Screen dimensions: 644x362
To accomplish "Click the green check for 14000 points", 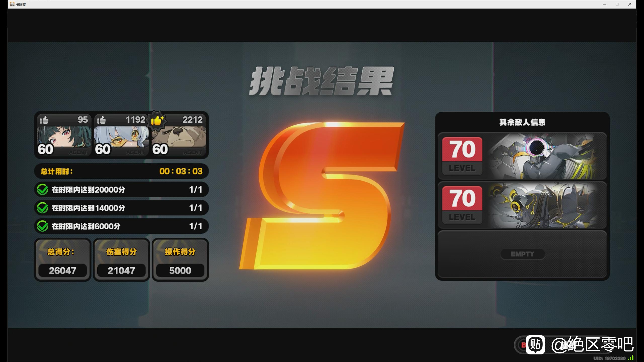I will point(43,208).
